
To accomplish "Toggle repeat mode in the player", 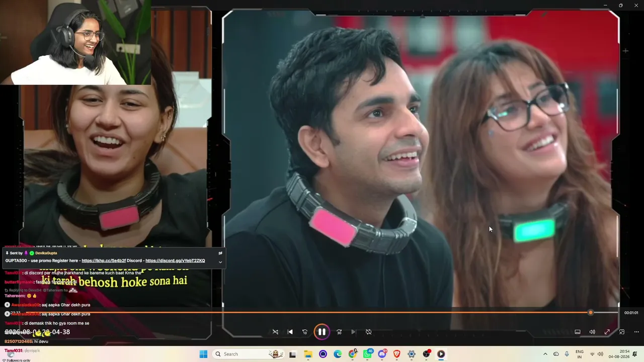I will click(x=368, y=332).
